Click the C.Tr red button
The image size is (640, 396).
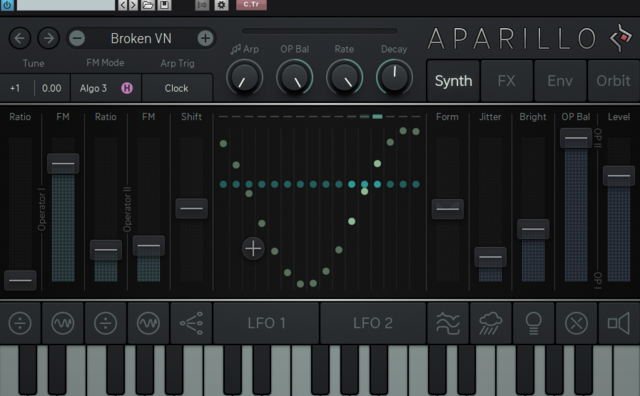pyautogui.click(x=251, y=4)
